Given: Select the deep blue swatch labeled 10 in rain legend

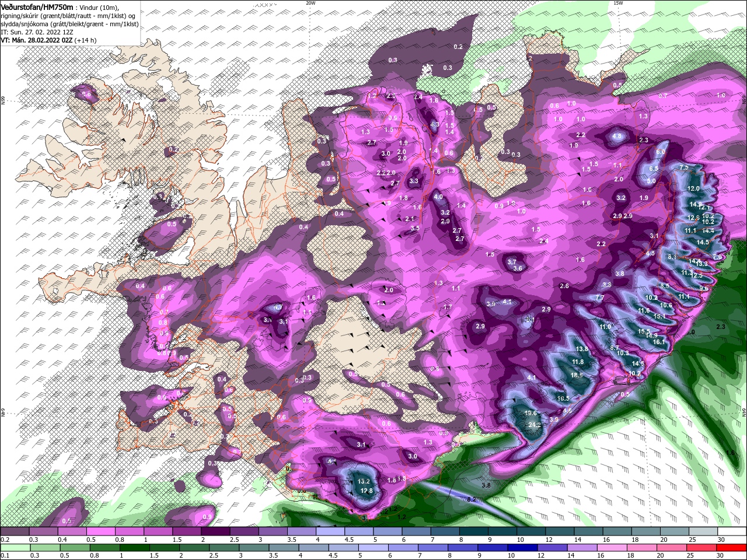Looking at the screenshot, I should tap(522, 547).
